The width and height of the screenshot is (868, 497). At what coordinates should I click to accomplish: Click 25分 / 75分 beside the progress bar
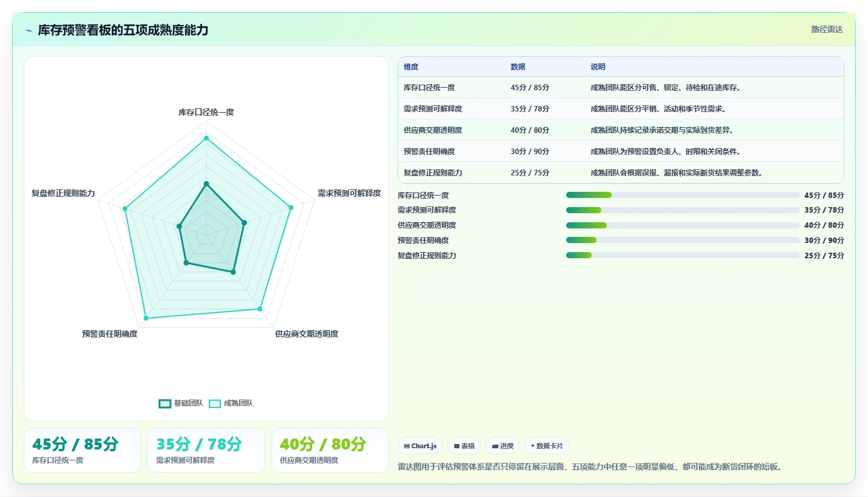824,256
